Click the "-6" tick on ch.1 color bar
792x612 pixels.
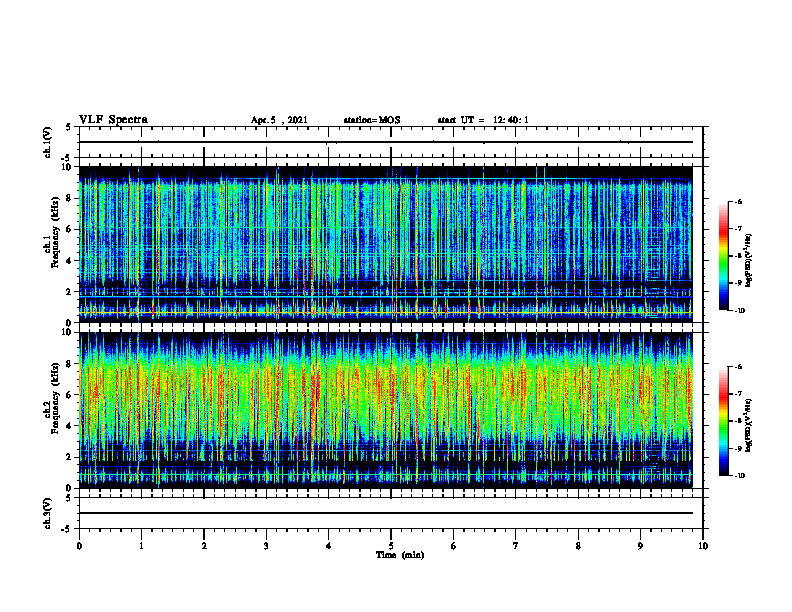[x=737, y=201]
